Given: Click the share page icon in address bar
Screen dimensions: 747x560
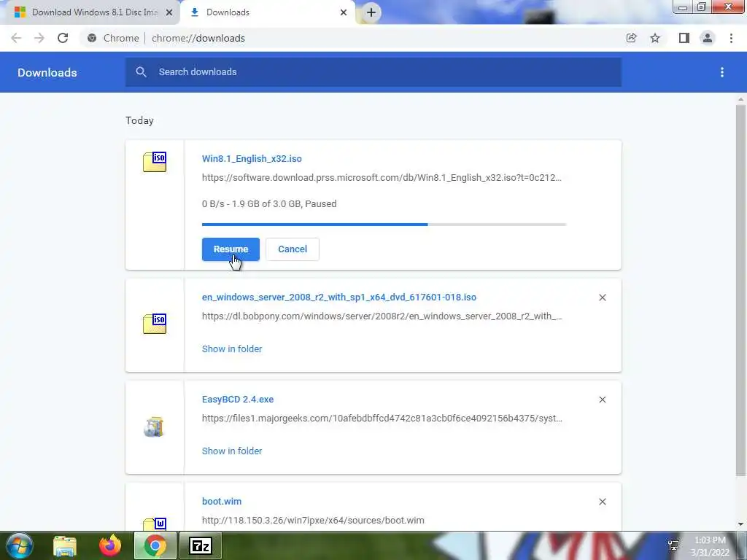Looking at the screenshot, I should coord(631,38).
